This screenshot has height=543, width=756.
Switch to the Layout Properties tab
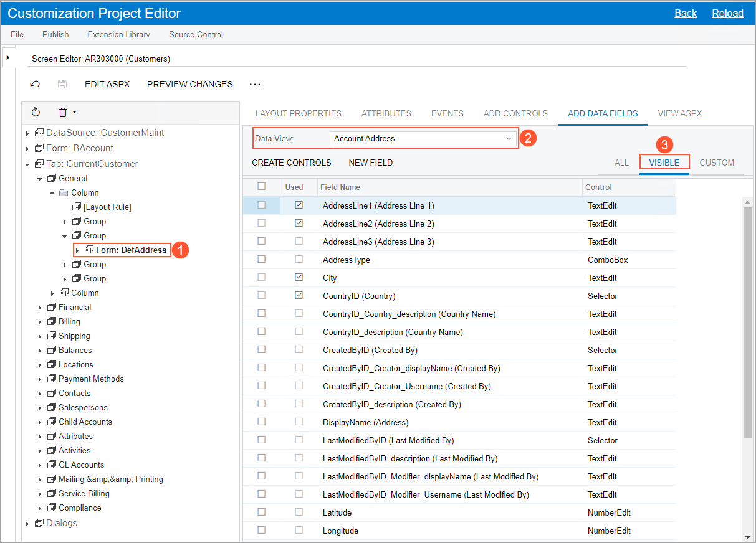pyautogui.click(x=298, y=113)
